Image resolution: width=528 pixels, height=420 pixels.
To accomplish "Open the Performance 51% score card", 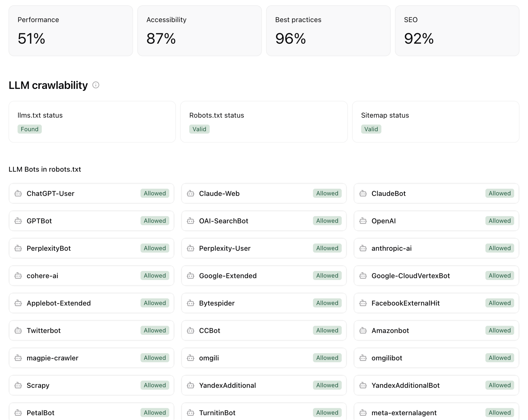I will point(71,31).
